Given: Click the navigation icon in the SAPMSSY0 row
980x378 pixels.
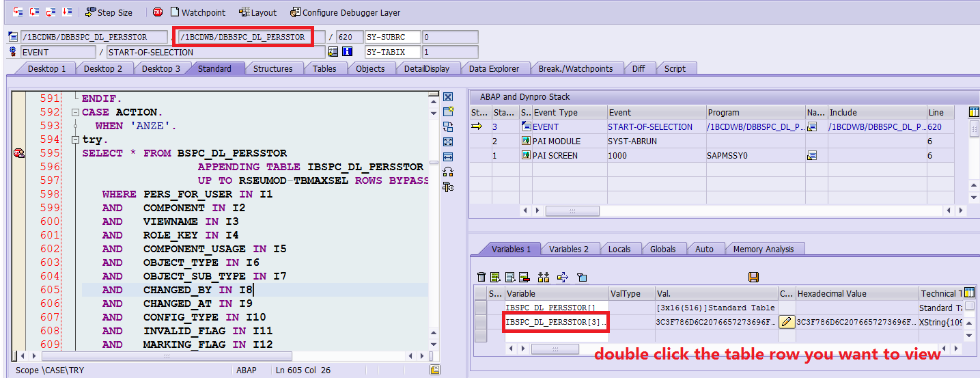Looking at the screenshot, I should (x=812, y=156).
